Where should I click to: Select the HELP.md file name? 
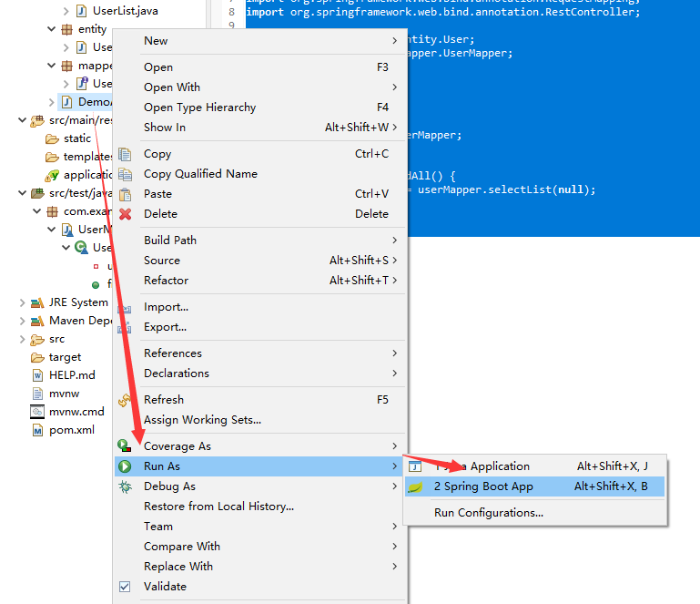(72, 375)
